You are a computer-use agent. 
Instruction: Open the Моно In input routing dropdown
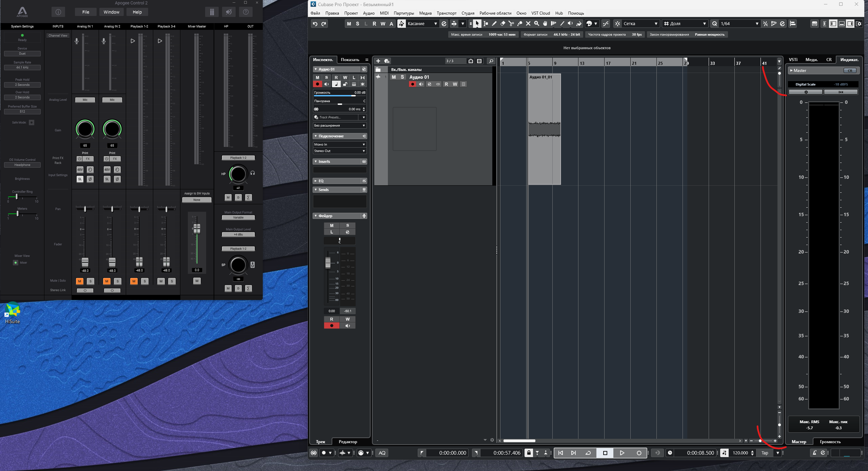click(x=339, y=145)
